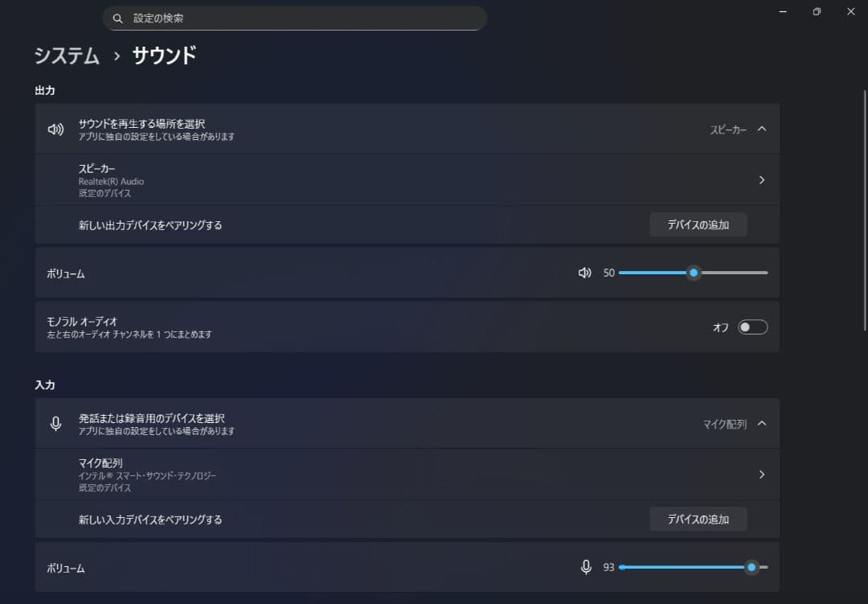Open スピーカー device properties chevron
The height and width of the screenshot is (604, 868).
(x=762, y=180)
